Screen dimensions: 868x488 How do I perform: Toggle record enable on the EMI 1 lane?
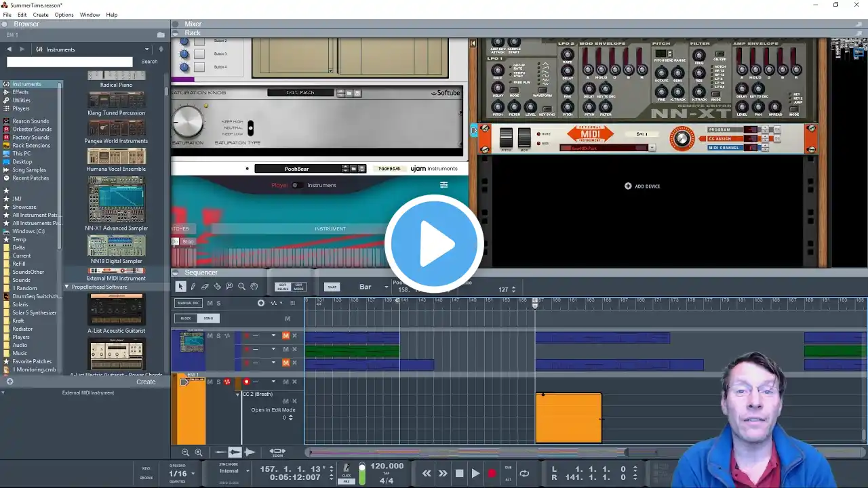click(246, 382)
